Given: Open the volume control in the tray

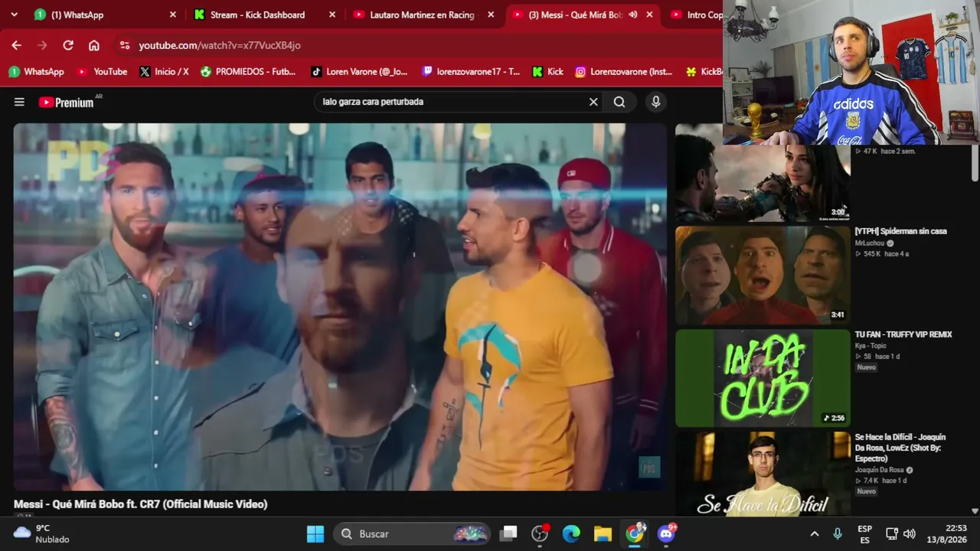Looking at the screenshot, I should pos(910,533).
